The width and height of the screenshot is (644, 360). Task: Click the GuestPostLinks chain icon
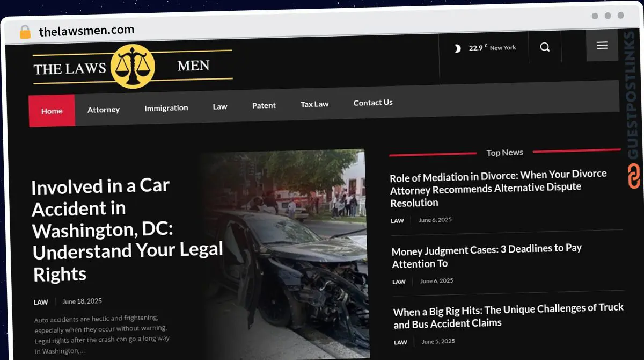634,176
